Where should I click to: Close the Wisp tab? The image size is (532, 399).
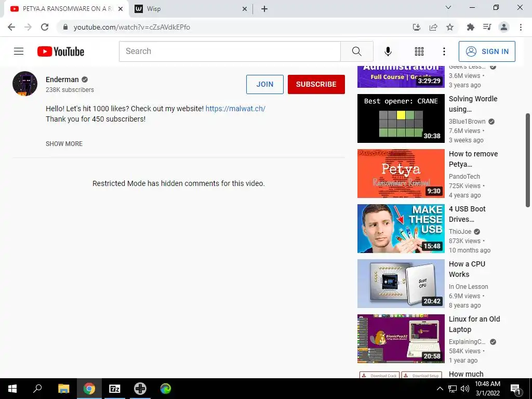[244, 9]
